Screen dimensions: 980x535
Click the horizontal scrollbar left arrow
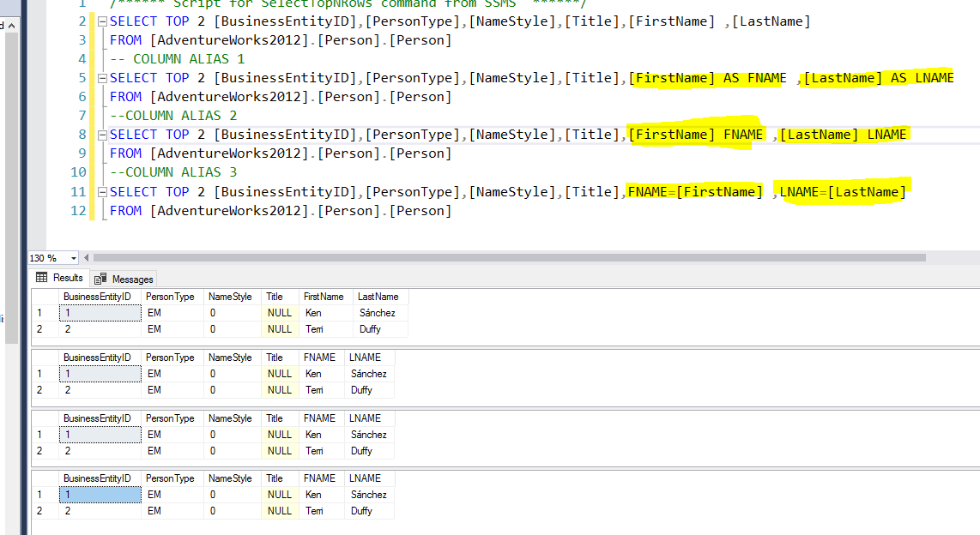(x=87, y=258)
